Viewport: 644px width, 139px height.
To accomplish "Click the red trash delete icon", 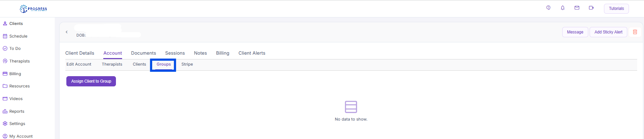I will tap(635, 32).
